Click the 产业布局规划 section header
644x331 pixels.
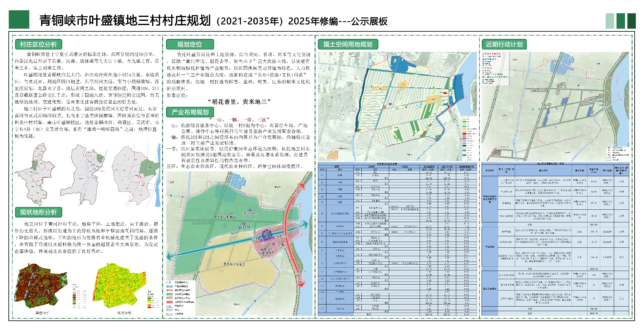coord(190,112)
